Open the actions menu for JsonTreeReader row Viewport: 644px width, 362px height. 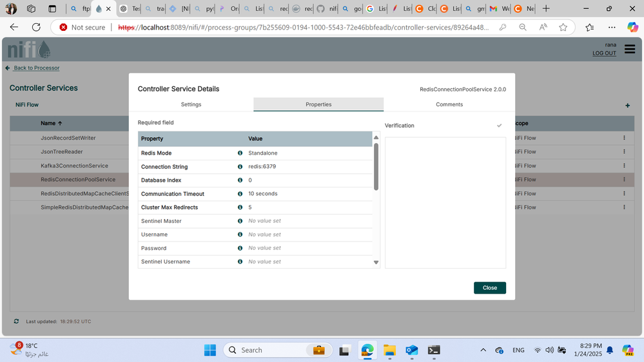(x=624, y=151)
